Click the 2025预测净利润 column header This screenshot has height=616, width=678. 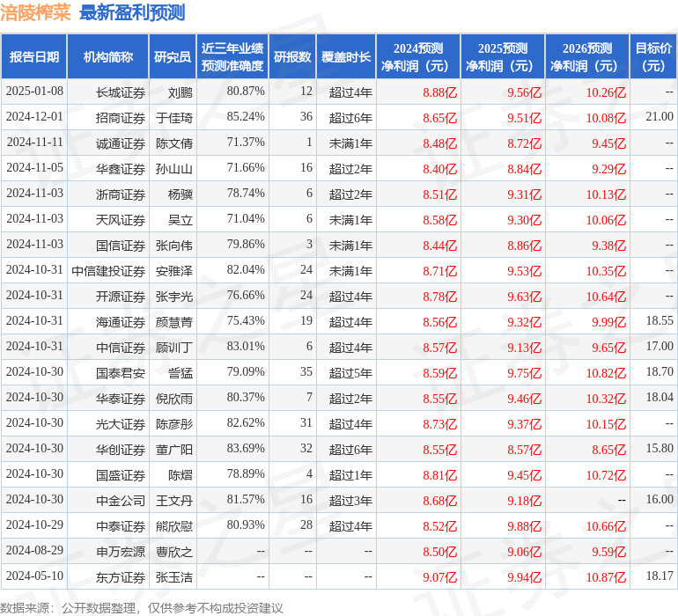(x=503, y=56)
